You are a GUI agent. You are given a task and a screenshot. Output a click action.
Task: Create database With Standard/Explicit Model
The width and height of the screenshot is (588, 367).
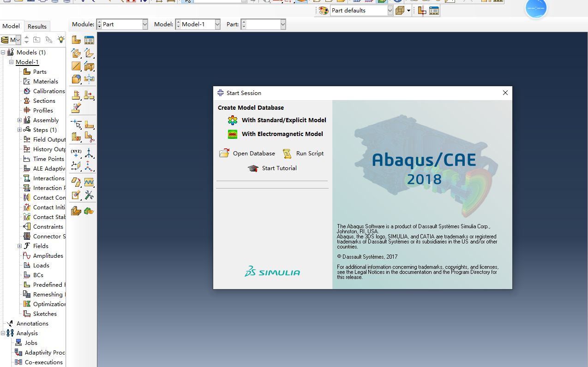coord(277,120)
